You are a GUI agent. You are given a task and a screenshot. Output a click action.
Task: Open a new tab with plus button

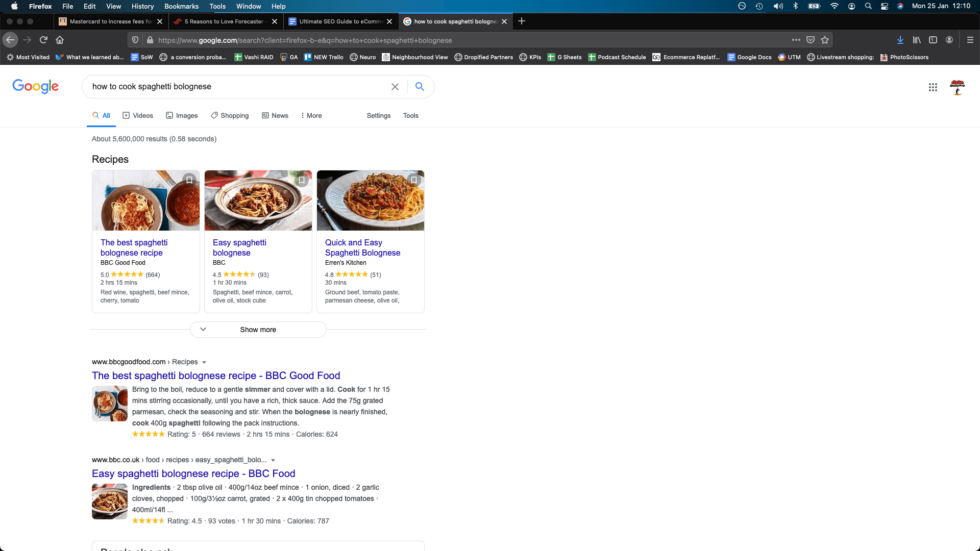[522, 21]
